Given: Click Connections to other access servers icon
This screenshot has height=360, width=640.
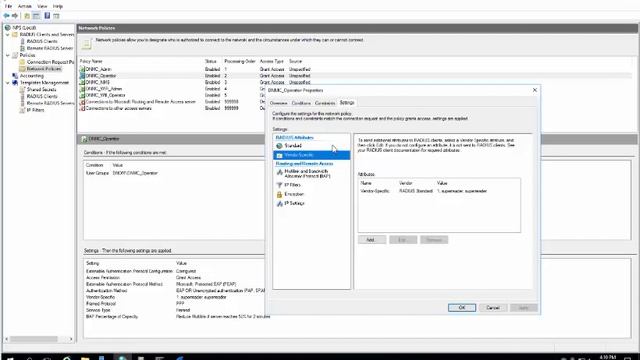Looking at the screenshot, I should point(82,109).
